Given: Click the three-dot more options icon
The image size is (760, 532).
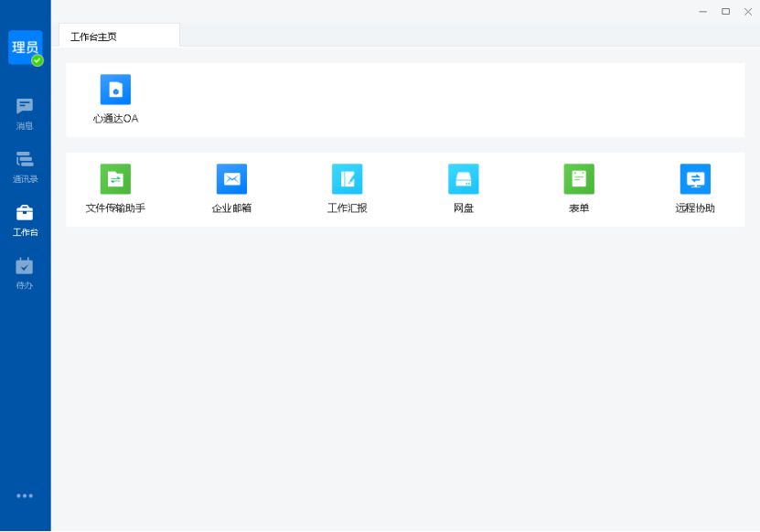Looking at the screenshot, I should (x=25, y=495).
